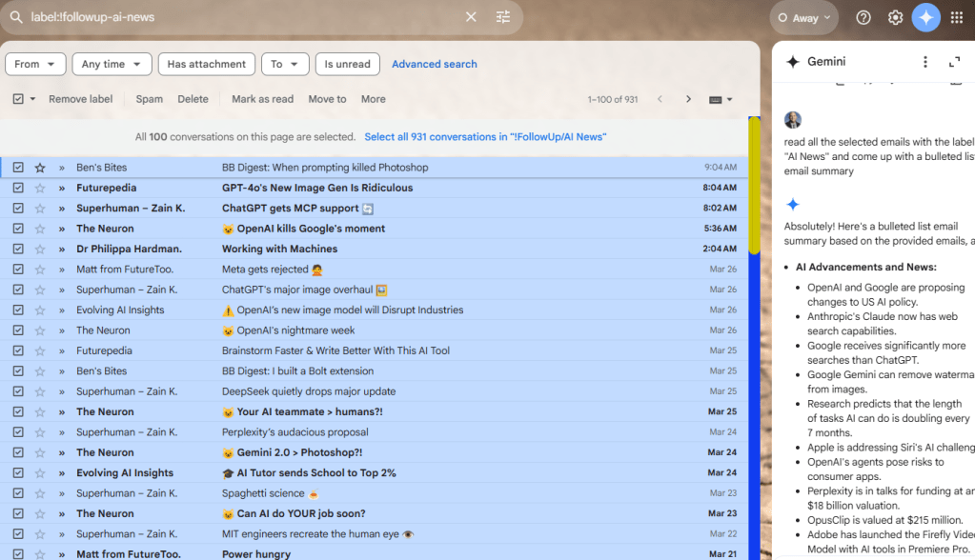Star the Ben's Bites BB Digest email
Image resolution: width=975 pixels, height=560 pixels.
(x=40, y=168)
